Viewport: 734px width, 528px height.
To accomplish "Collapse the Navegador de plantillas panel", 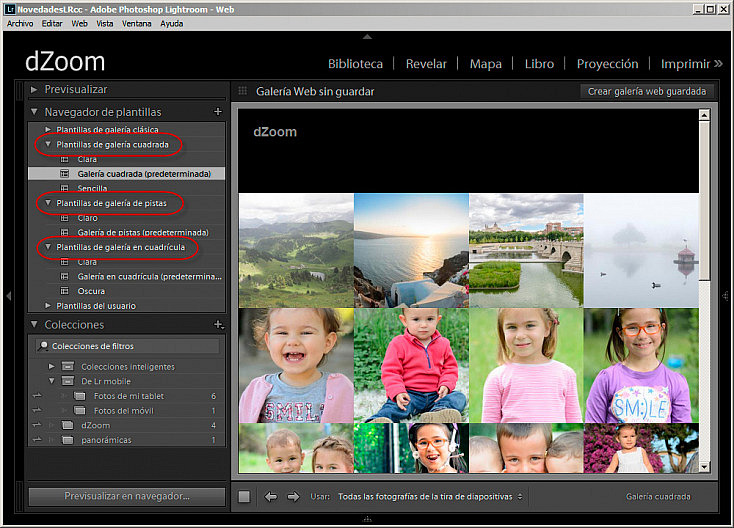I will (x=34, y=112).
